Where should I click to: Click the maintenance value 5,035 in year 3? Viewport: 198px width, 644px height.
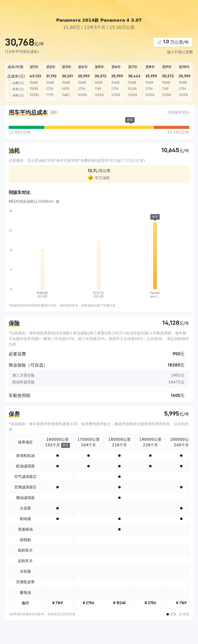coord(66,89)
